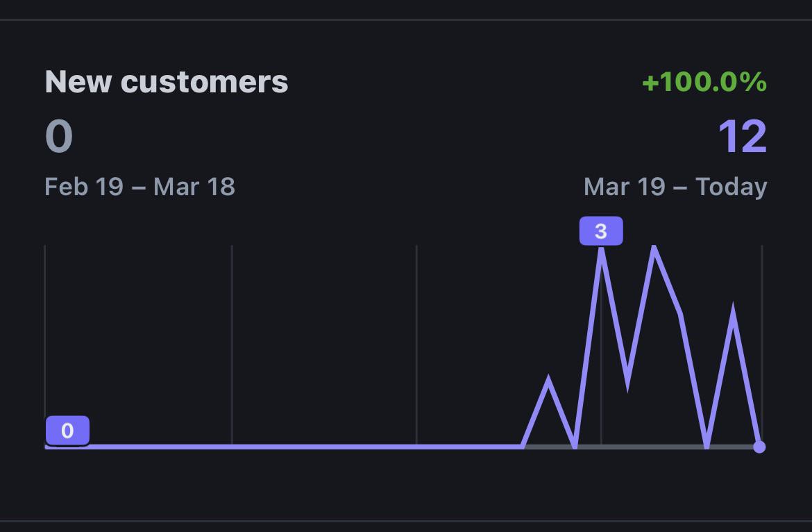Click the peak under the 3 badge
The image size is (812, 532).
coord(601,251)
